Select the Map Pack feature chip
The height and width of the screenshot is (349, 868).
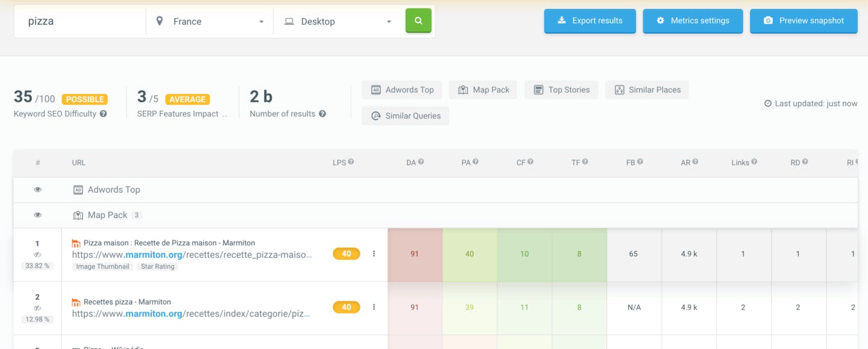tap(483, 90)
